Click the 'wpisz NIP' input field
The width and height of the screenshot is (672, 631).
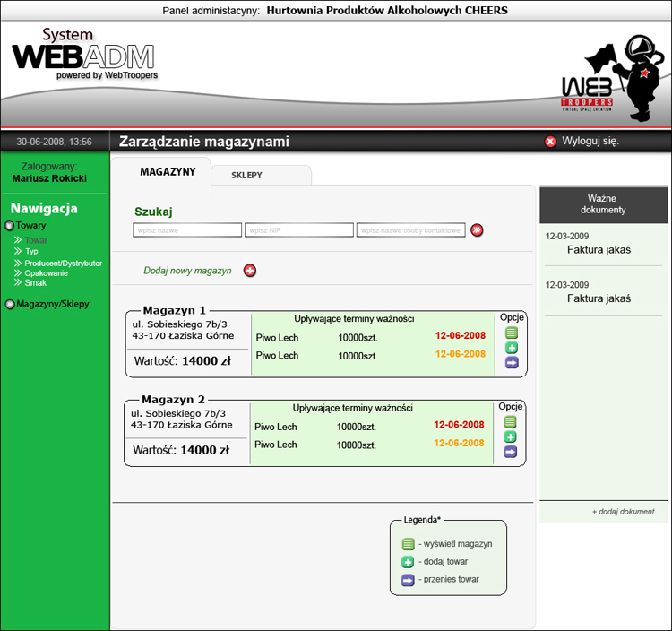point(299,230)
